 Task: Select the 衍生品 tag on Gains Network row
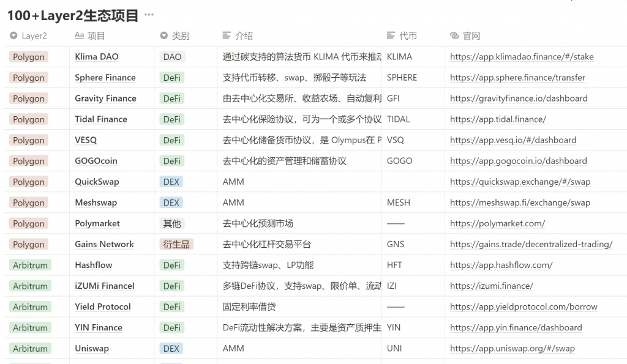pyautogui.click(x=177, y=244)
